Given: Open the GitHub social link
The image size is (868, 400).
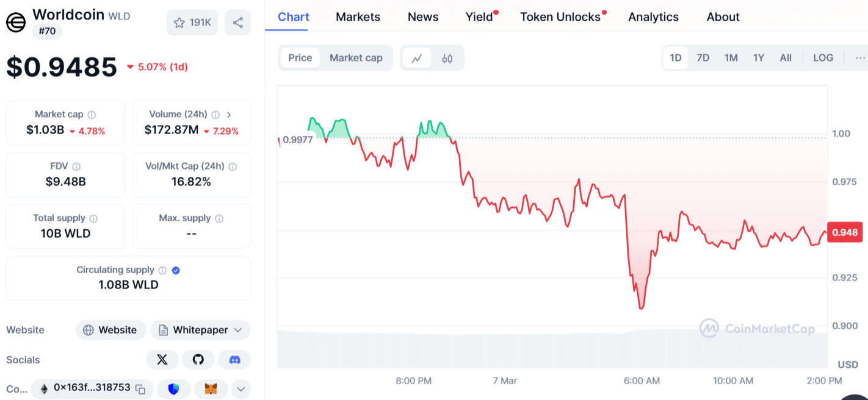Looking at the screenshot, I should pyautogui.click(x=198, y=360).
